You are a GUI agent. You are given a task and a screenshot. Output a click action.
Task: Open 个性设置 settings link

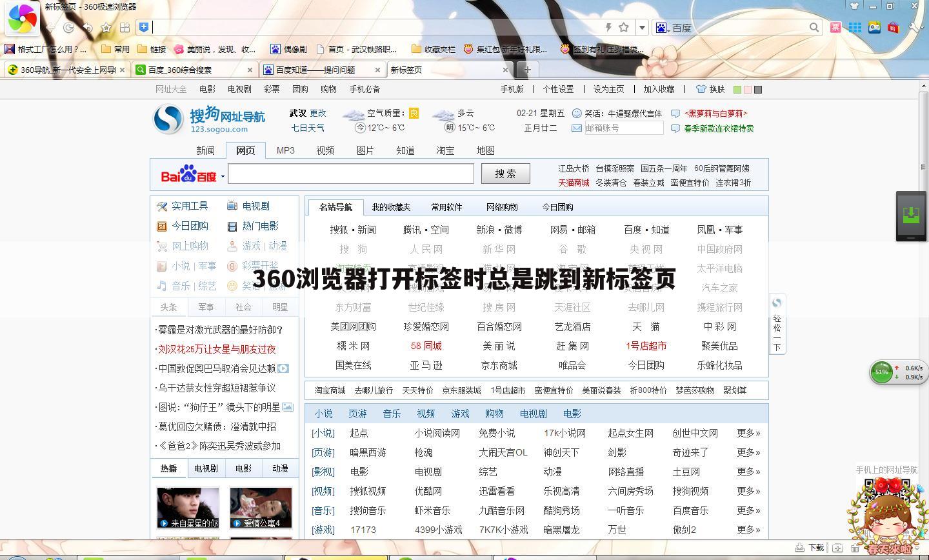[x=558, y=89]
